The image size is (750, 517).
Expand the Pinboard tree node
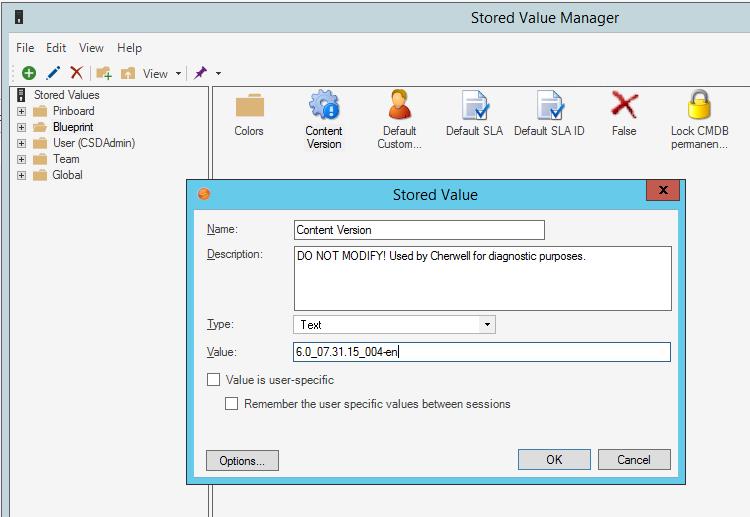[x=21, y=111]
